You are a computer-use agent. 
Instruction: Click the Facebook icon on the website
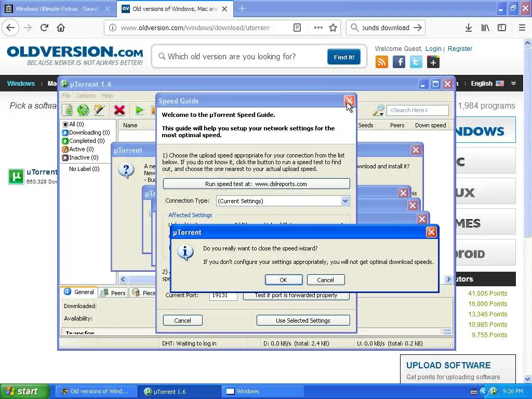(x=398, y=62)
